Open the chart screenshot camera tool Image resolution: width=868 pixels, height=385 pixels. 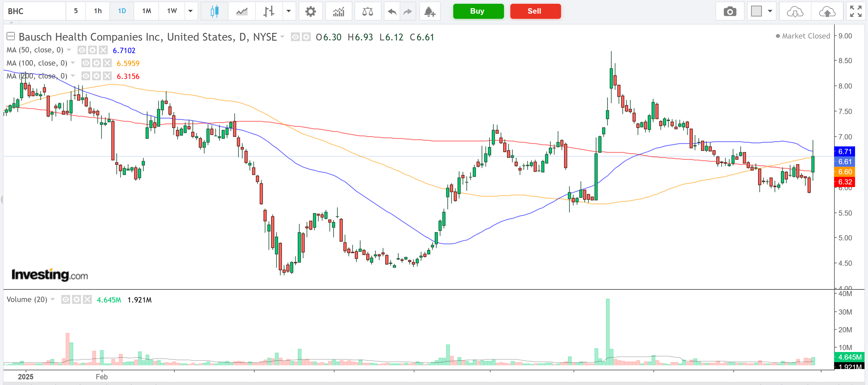tap(730, 11)
